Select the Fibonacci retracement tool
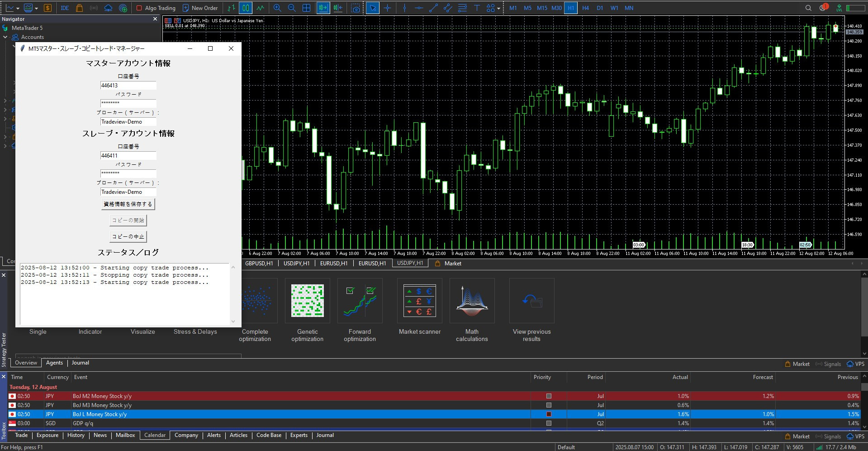868x451 pixels. [x=462, y=8]
